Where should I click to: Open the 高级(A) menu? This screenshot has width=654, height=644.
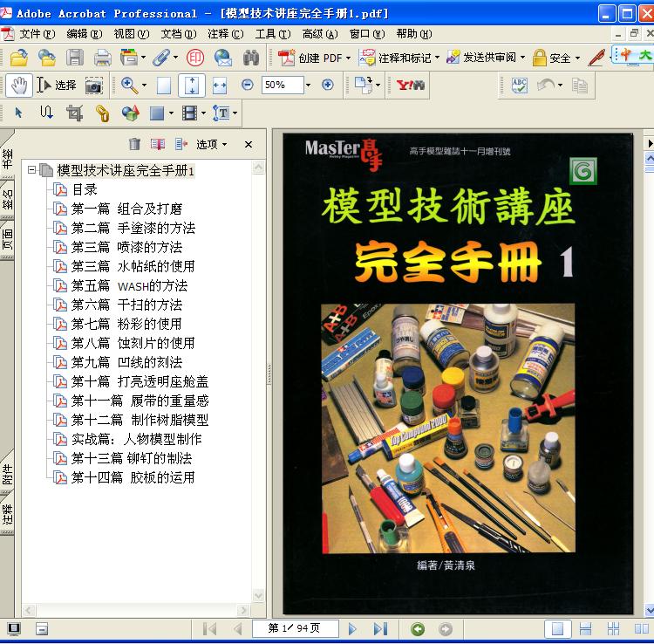pyautogui.click(x=320, y=34)
